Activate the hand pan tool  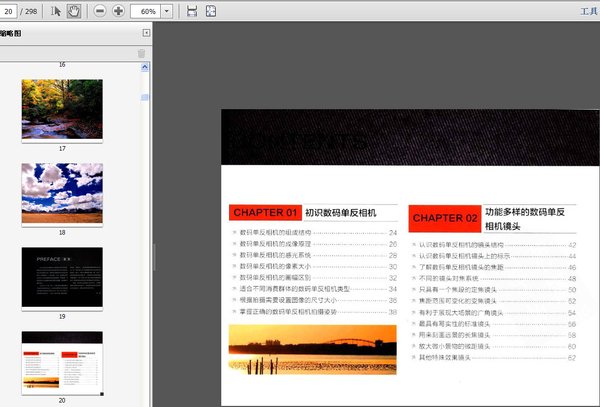pyautogui.click(x=73, y=10)
